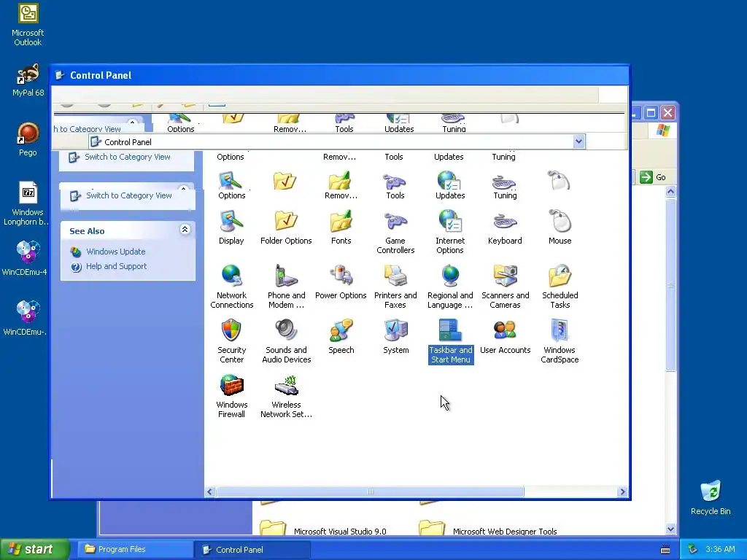The height and width of the screenshot is (560, 747).
Task: Open the Keyboard applet
Action: click(505, 227)
